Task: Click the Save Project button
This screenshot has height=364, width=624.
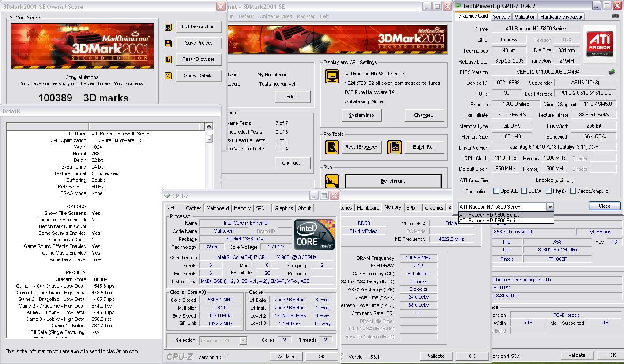Action: pyautogui.click(x=198, y=43)
